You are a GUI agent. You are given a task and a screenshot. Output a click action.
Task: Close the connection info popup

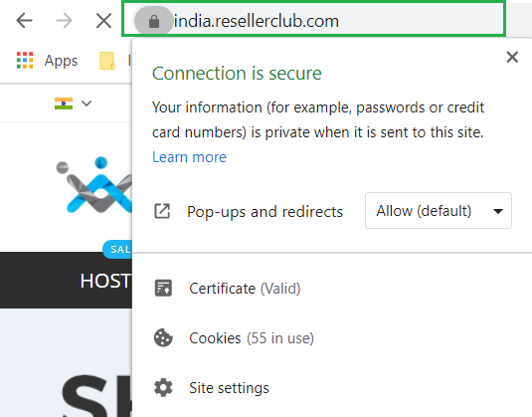512,57
